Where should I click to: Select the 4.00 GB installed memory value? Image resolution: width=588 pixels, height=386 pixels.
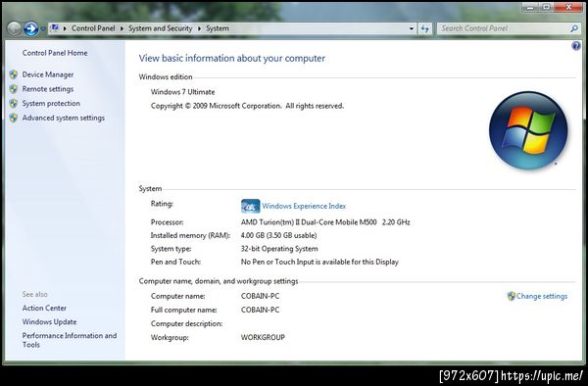278,235
